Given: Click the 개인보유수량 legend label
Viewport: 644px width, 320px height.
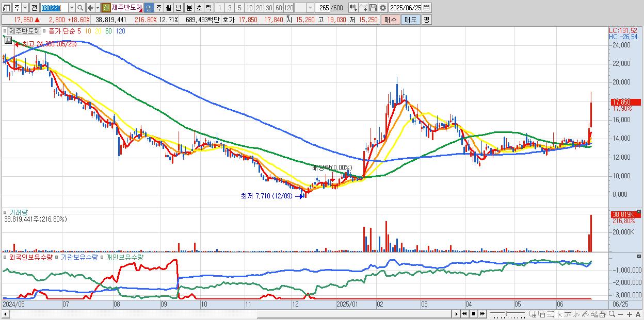Looking at the screenshot, I should click(124, 257).
